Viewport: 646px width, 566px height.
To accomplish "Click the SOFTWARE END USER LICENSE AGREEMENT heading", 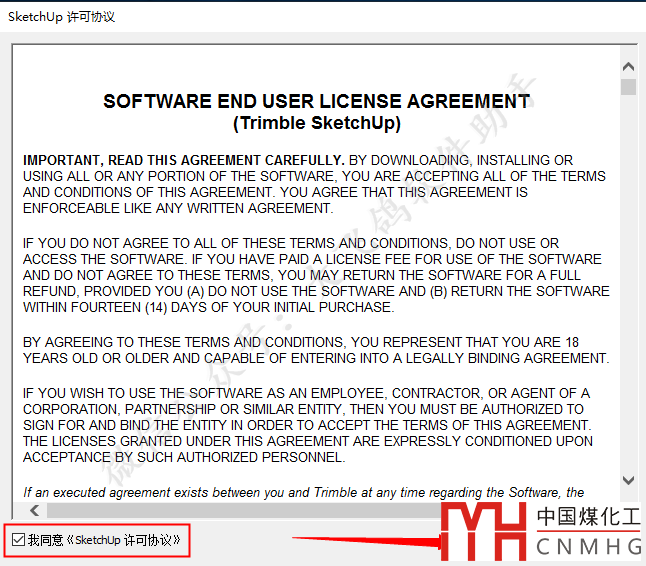I will [316, 101].
